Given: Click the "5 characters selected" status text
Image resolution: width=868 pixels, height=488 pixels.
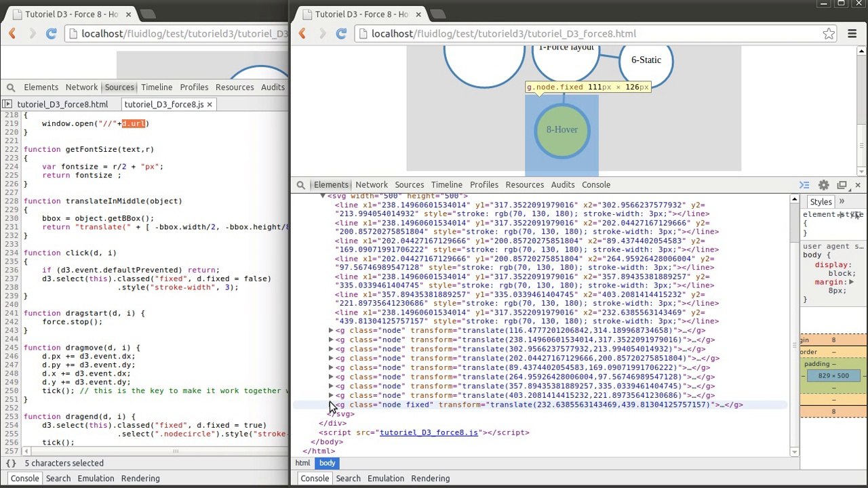Looking at the screenshot, I should coord(64,464).
